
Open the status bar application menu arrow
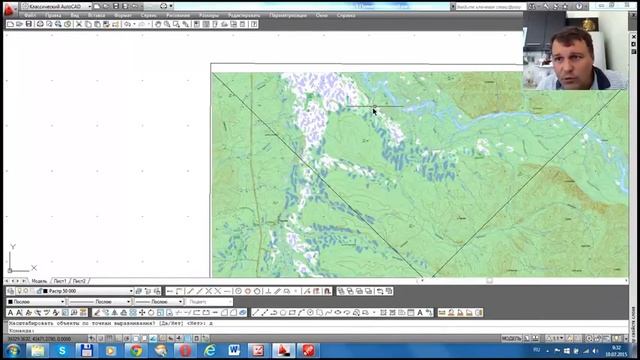pos(626,338)
